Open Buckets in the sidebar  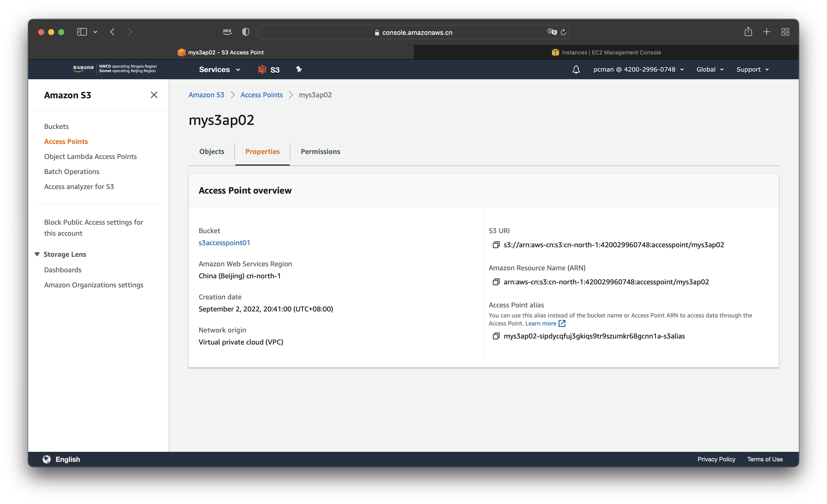pos(56,126)
